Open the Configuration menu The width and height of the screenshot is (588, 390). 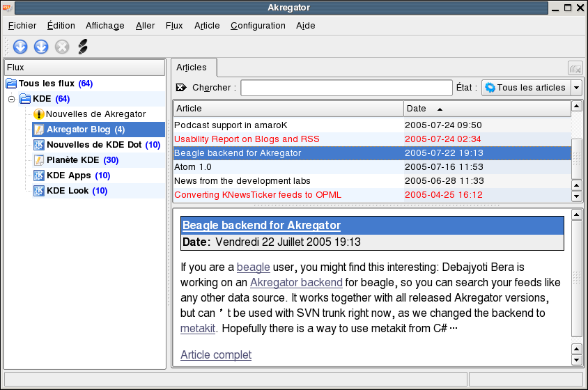(x=258, y=26)
